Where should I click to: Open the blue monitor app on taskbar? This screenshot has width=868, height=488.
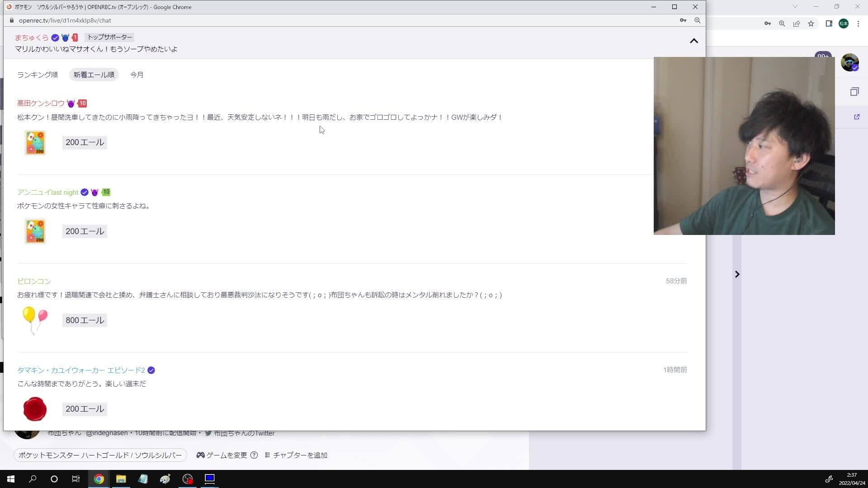tap(210, 479)
